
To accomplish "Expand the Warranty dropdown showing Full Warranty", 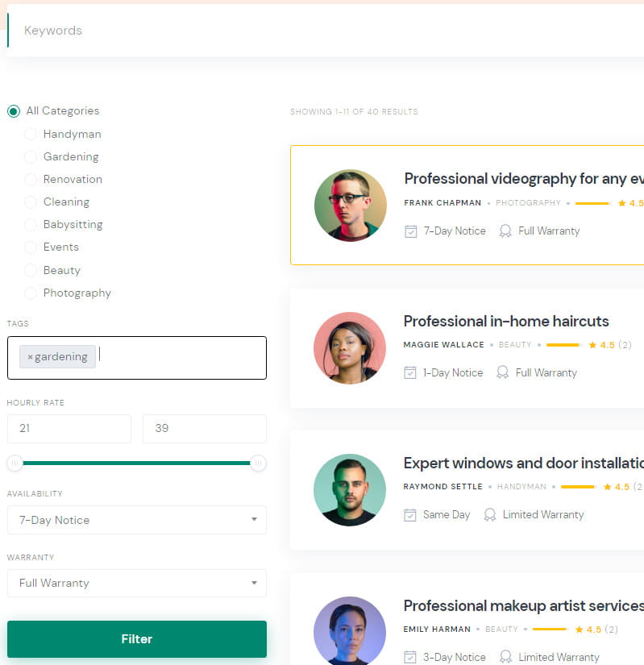I will click(136, 583).
